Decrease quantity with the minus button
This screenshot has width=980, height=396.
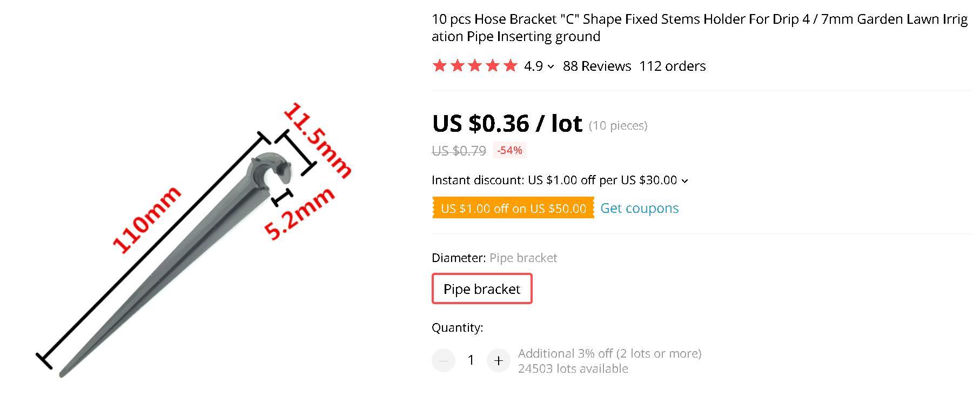click(444, 360)
